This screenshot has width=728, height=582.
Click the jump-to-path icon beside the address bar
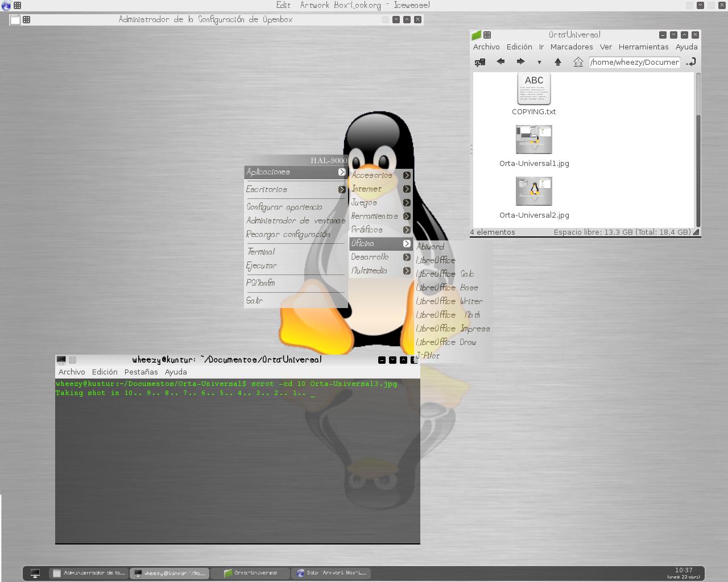pyautogui.click(x=691, y=61)
